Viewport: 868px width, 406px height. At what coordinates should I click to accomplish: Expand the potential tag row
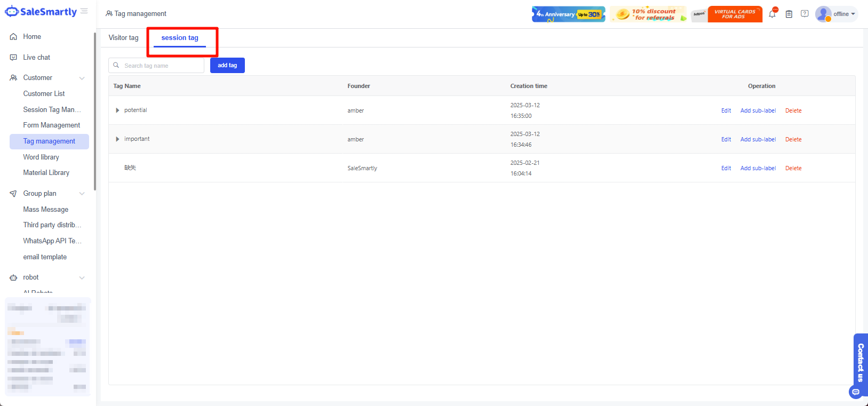[x=117, y=110]
